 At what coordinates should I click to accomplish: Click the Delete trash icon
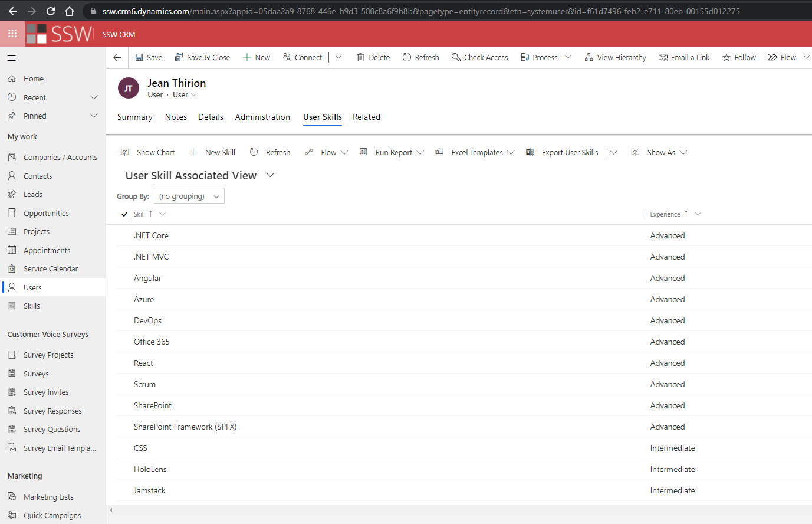(360, 57)
